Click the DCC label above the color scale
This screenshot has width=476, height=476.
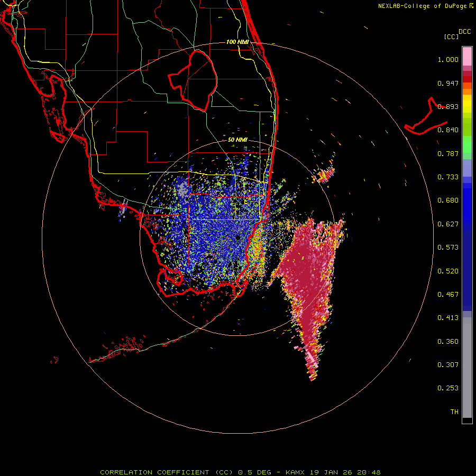pyautogui.click(x=464, y=32)
